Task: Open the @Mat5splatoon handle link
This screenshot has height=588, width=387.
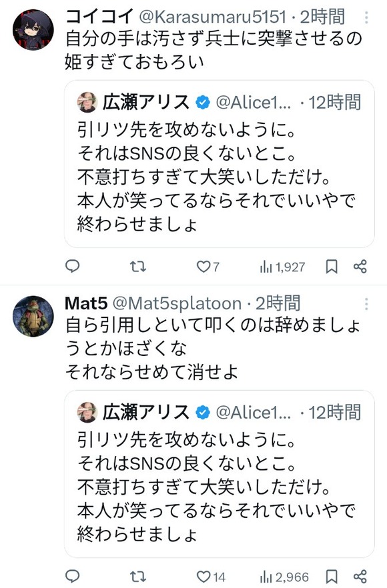Action: click(177, 303)
